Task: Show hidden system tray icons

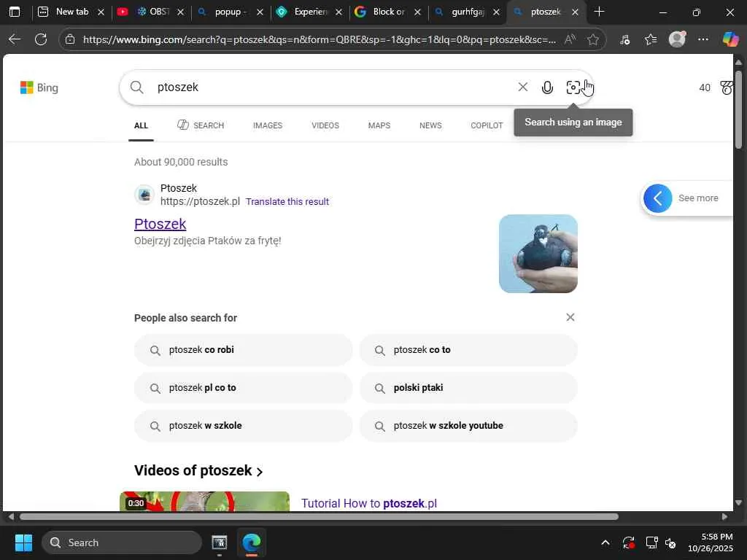Action: pyautogui.click(x=605, y=542)
